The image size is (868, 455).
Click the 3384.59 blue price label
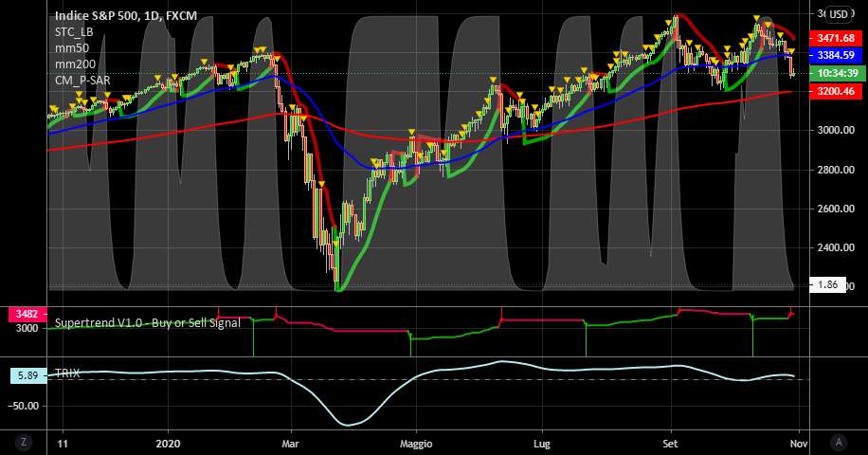point(836,55)
